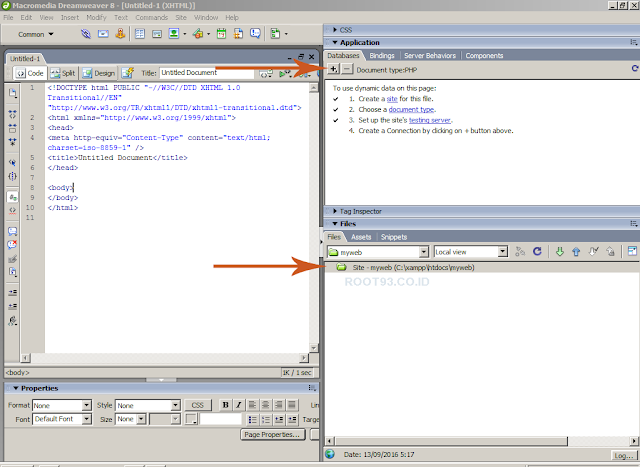
Task: Get files from server (green arrow)
Action: [560, 252]
